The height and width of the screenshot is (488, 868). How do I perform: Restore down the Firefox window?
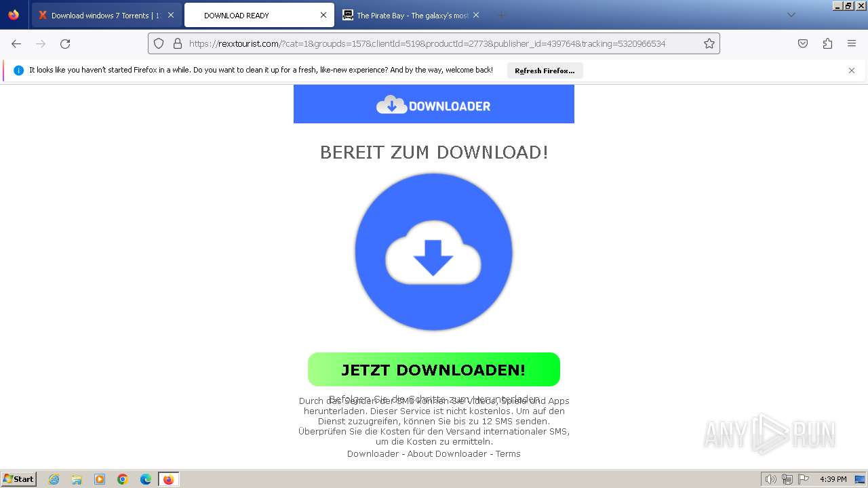[848, 5]
